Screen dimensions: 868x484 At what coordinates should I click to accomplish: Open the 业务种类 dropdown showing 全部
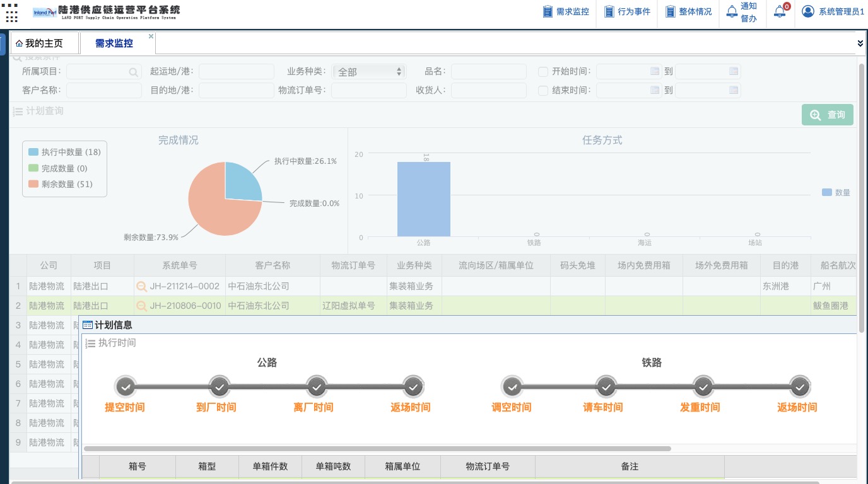pyautogui.click(x=369, y=72)
